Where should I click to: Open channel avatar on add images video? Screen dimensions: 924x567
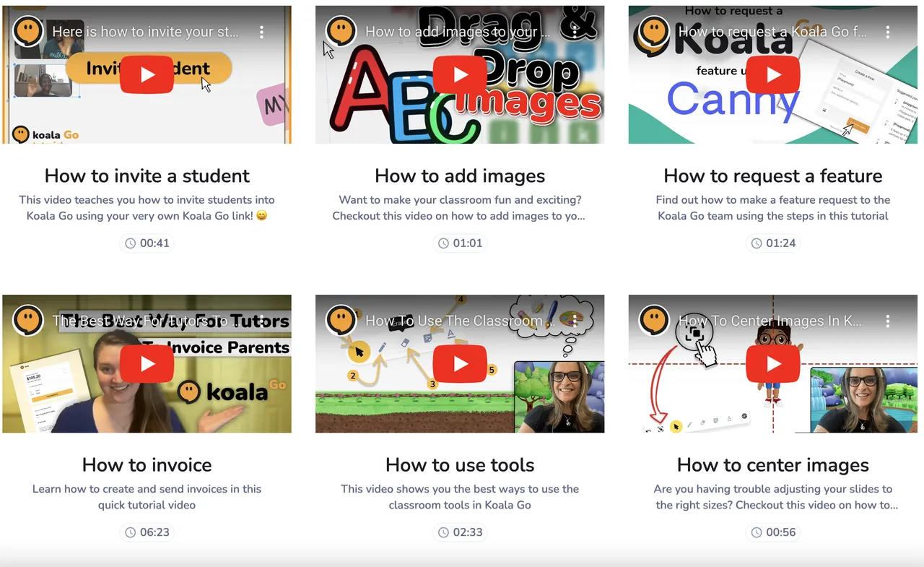[341, 32]
